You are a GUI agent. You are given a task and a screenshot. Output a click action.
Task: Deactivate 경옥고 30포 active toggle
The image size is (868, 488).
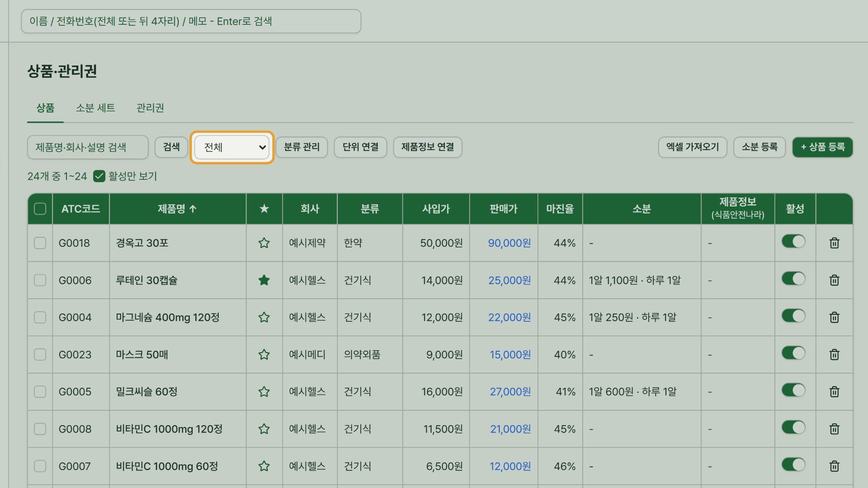794,241
